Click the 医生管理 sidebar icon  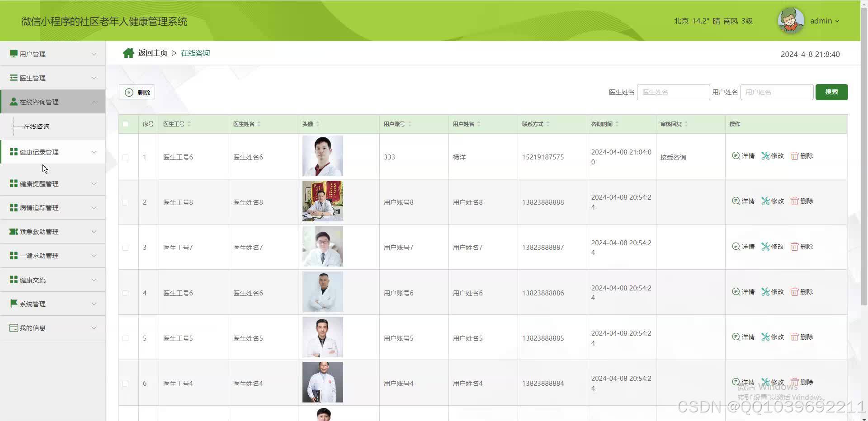coord(14,78)
